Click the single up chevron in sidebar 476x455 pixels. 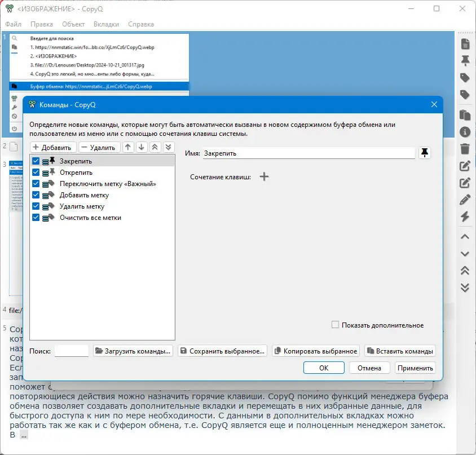(x=465, y=237)
